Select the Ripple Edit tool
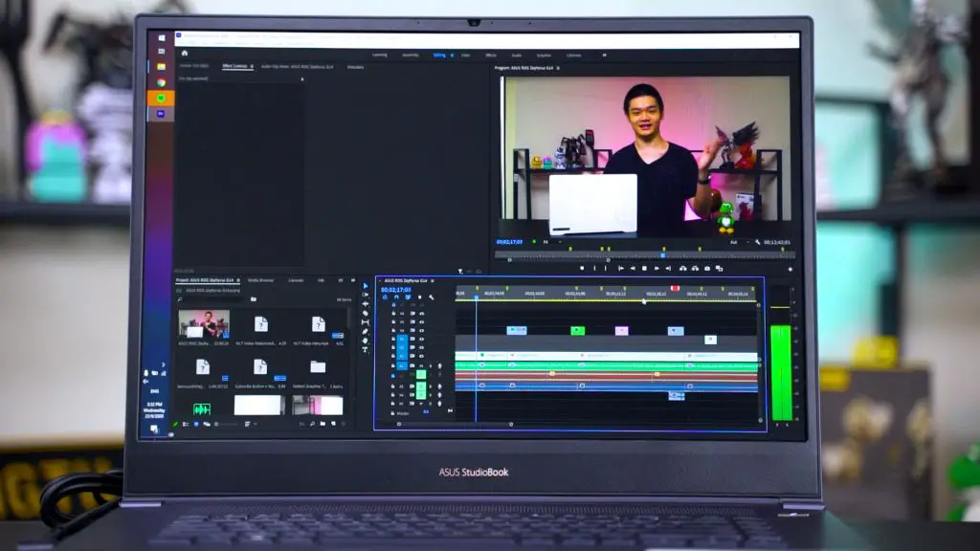Viewport: 980px width, 551px height. click(366, 304)
